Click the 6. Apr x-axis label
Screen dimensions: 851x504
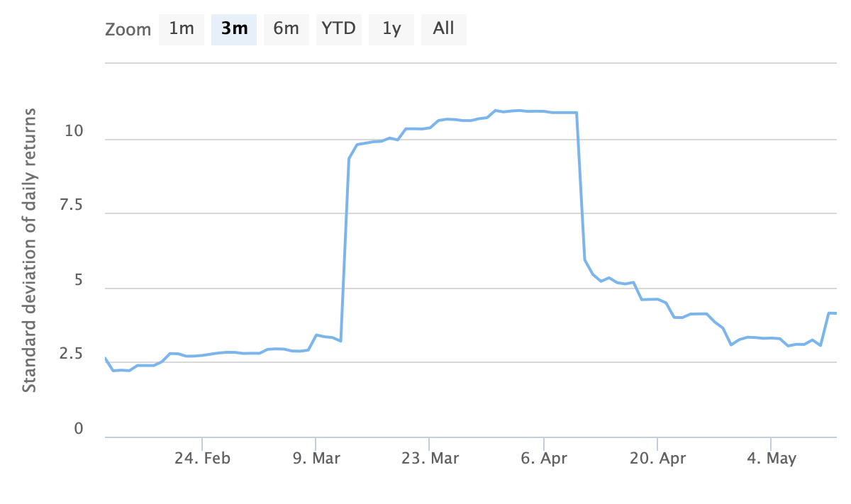pos(544,459)
